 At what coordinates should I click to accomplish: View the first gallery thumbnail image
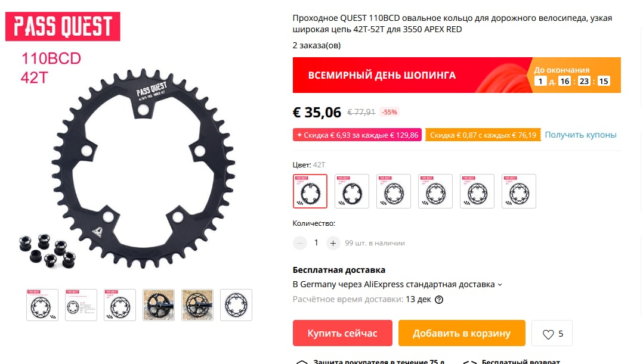point(42,305)
